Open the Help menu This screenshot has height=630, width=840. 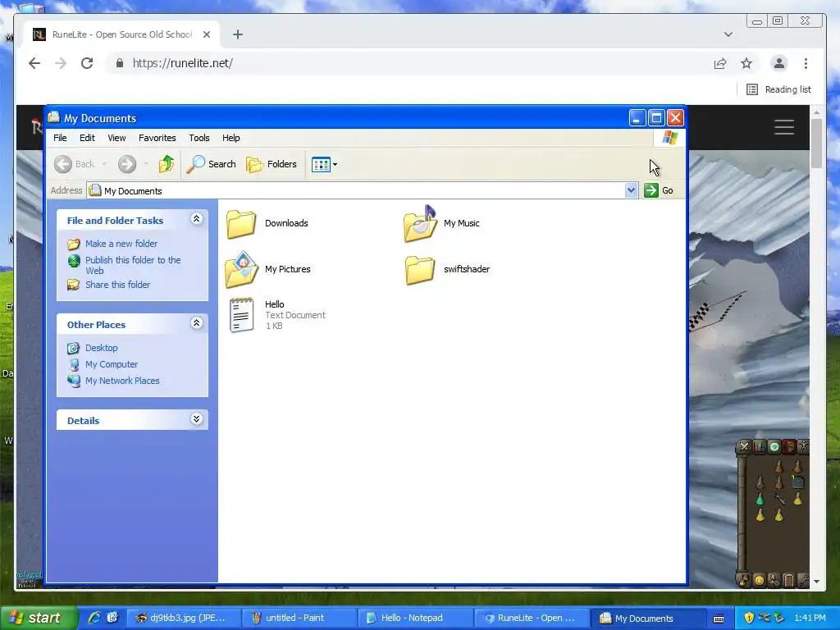point(231,138)
